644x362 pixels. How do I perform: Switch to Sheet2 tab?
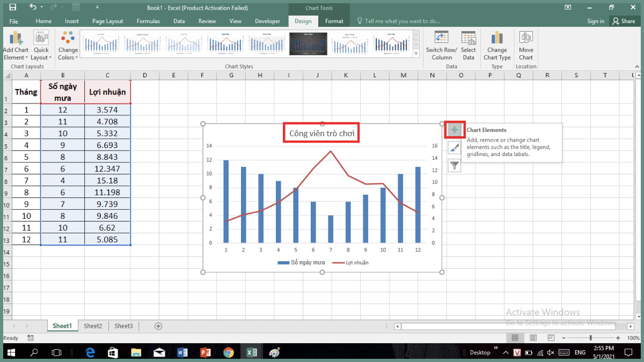click(93, 326)
